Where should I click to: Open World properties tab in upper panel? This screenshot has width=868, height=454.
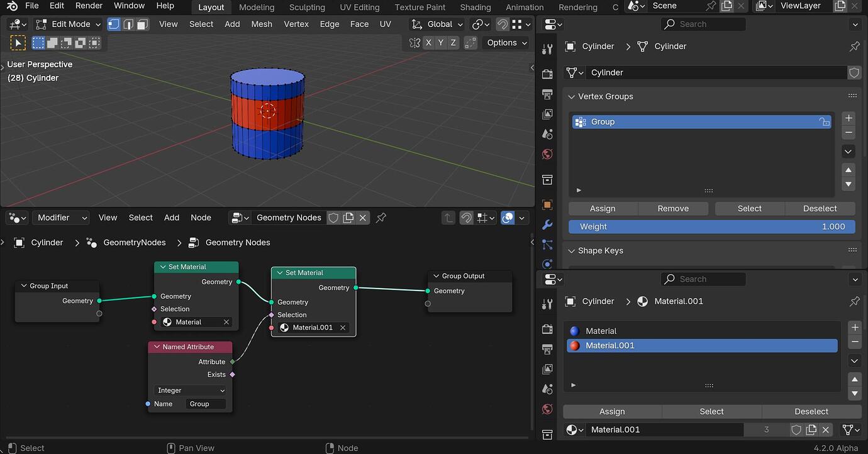click(547, 155)
